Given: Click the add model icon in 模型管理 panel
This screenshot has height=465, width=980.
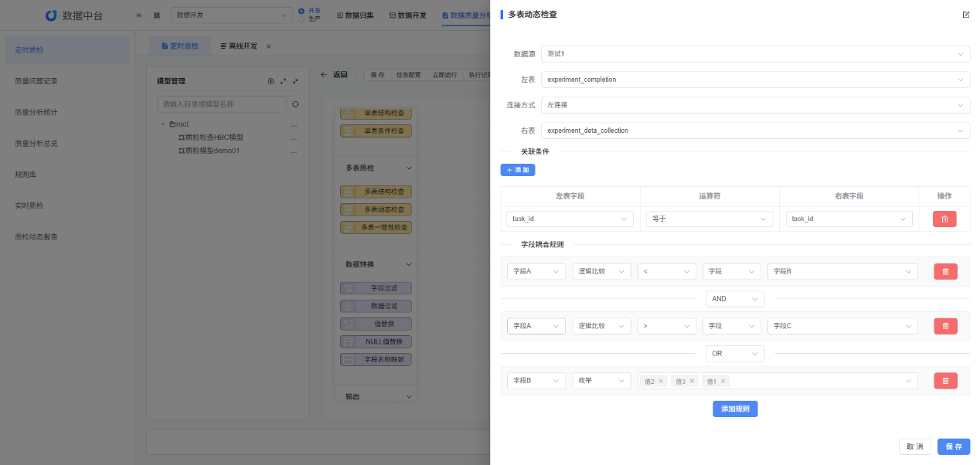Looking at the screenshot, I should pyautogui.click(x=271, y=81).
